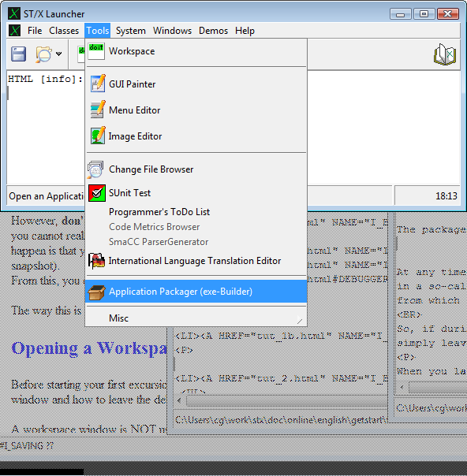The height and width of the screenshot is (476, 467).
Task: Close the ST/X Launcher window
Action: click(x=447, y=13)
